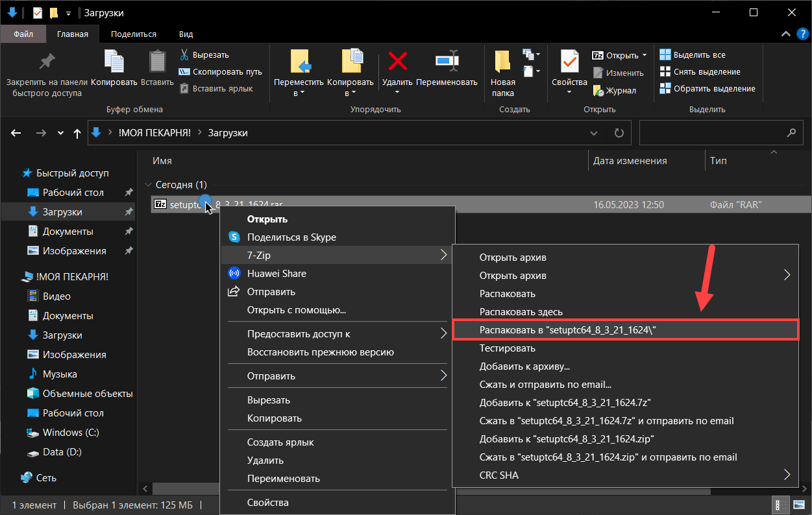
Task: Choose Распаковать здесь in 7-Zip submenu
Action: pos(521,312)
